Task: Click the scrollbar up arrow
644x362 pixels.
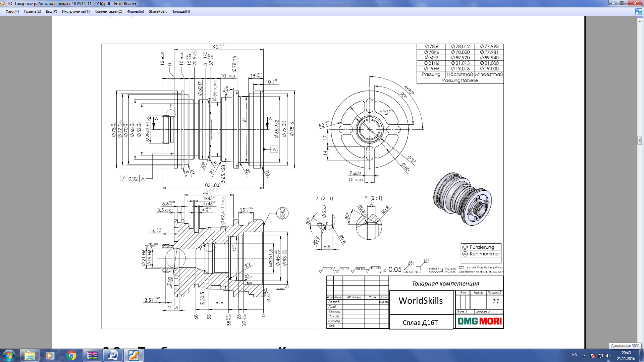Action: 640,21
